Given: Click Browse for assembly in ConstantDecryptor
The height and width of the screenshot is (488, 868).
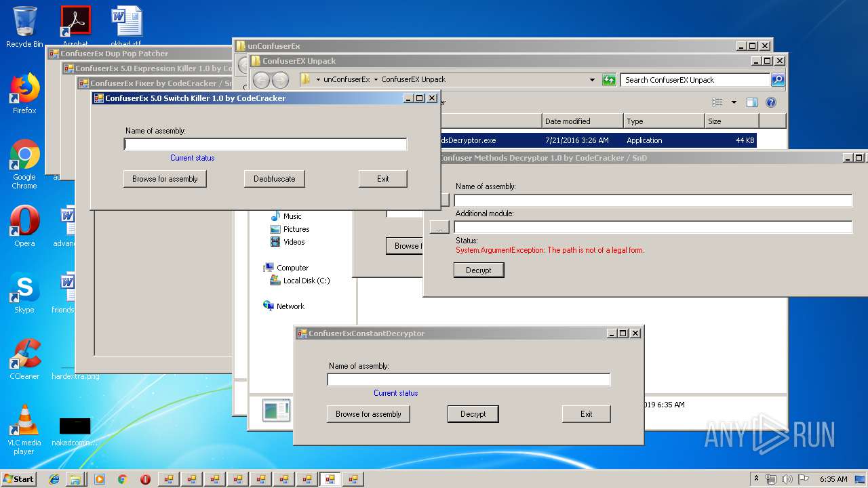Looking at the screenshot, I should pyautogui.click(x=368, y=414).
